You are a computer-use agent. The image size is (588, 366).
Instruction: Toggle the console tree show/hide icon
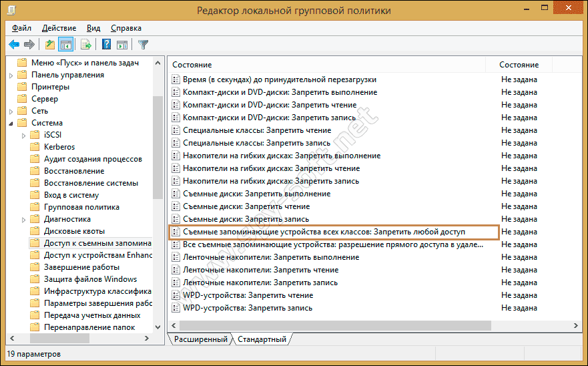tap(65, 45)
